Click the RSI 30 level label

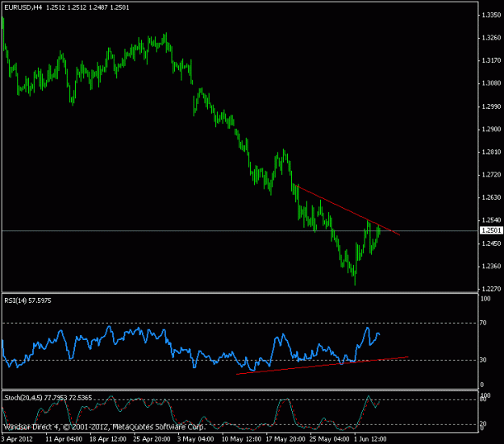pyautogui.click(x=483, y=360)
